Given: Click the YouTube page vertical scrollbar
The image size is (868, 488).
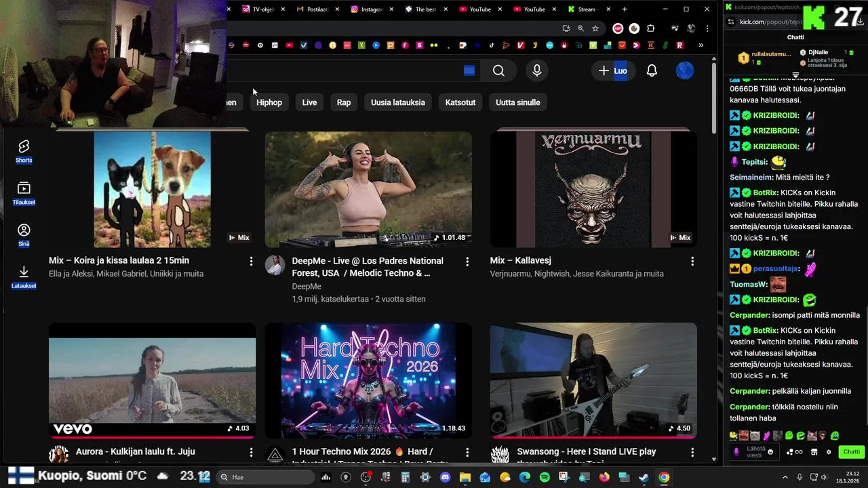Looking at the screenshot, I should click(x=714, y=97).
